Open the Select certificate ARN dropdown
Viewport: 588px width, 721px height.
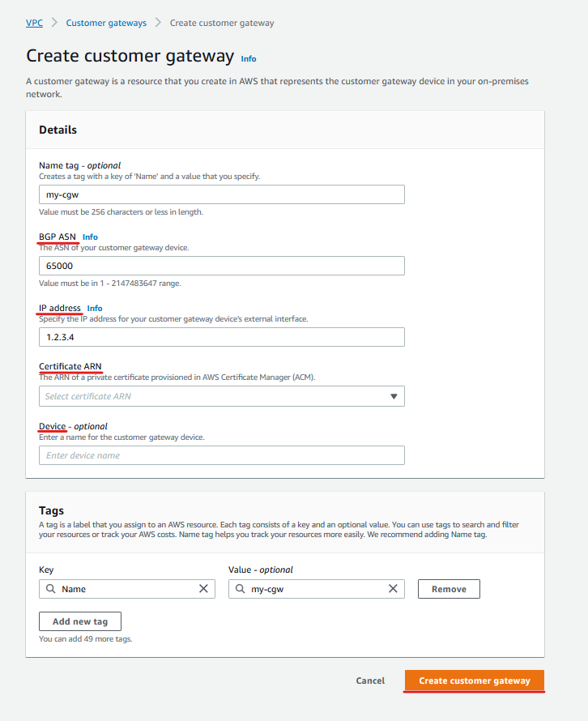[x=222, y=396]
